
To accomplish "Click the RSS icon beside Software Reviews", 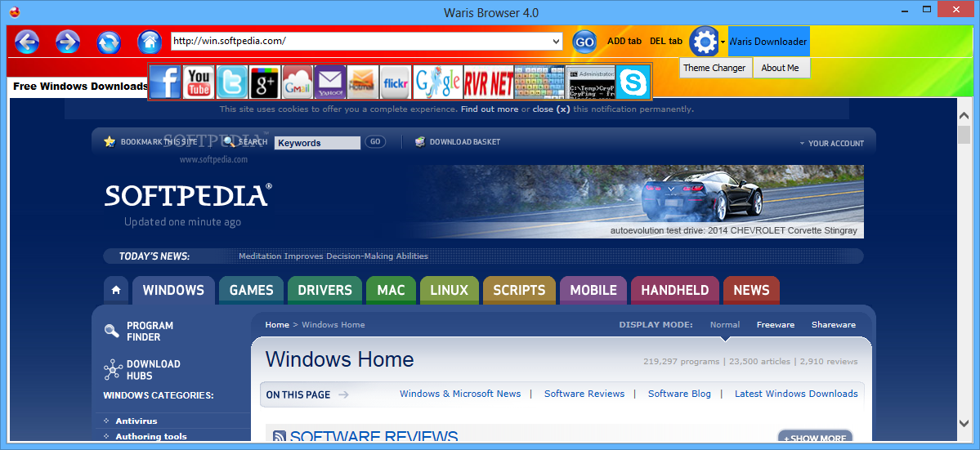I will pos(280,438).
